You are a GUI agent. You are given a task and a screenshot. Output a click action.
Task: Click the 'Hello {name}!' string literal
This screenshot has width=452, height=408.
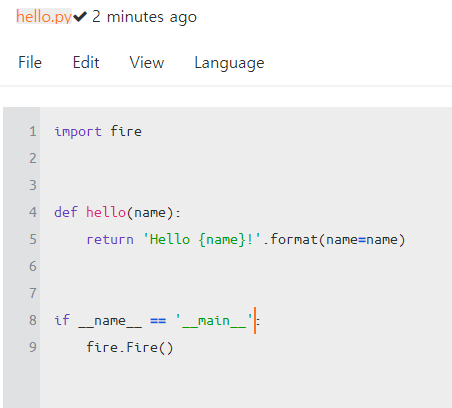202,240
